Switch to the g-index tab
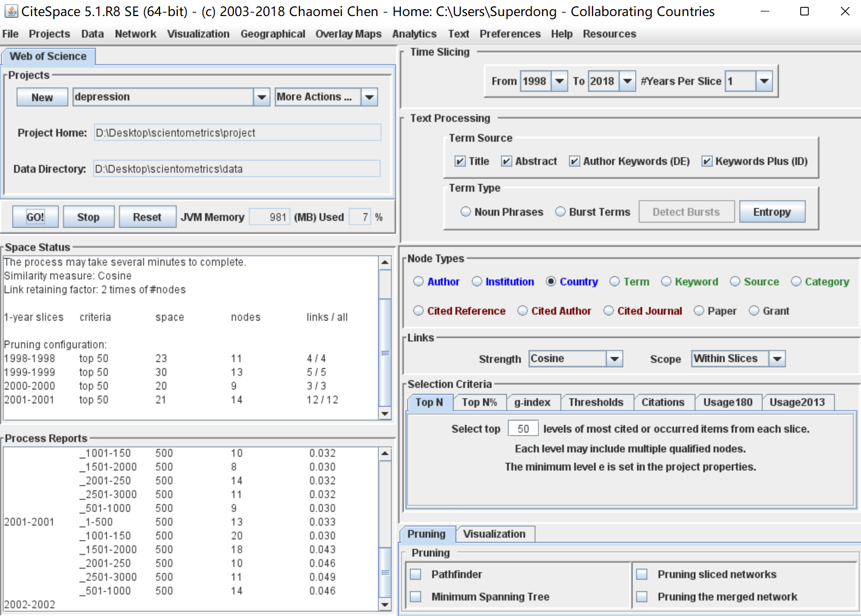The height and width of the screenshot is (616, 861). pyautogui.click(x=532, y=402)
